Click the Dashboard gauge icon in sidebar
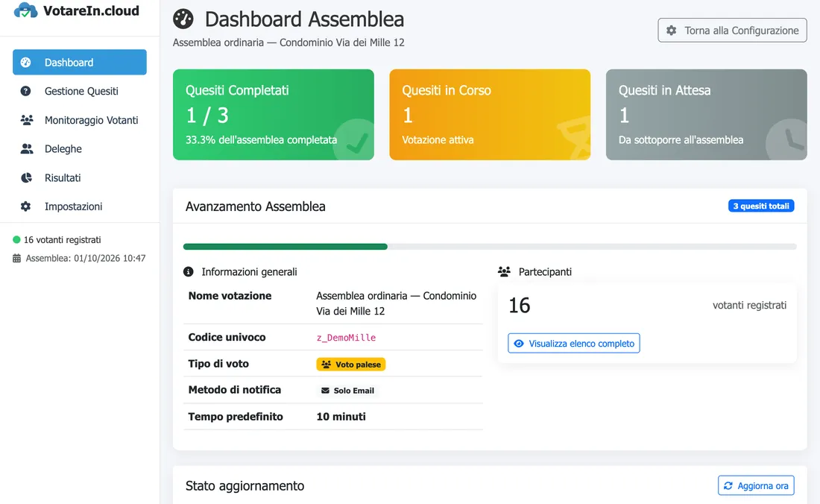 click(x=25, y=62)
